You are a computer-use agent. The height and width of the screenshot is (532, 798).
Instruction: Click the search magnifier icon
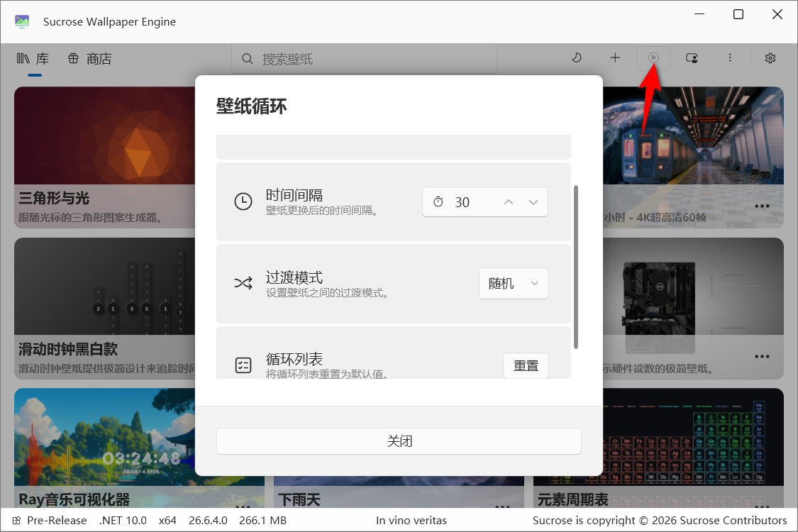248,59
